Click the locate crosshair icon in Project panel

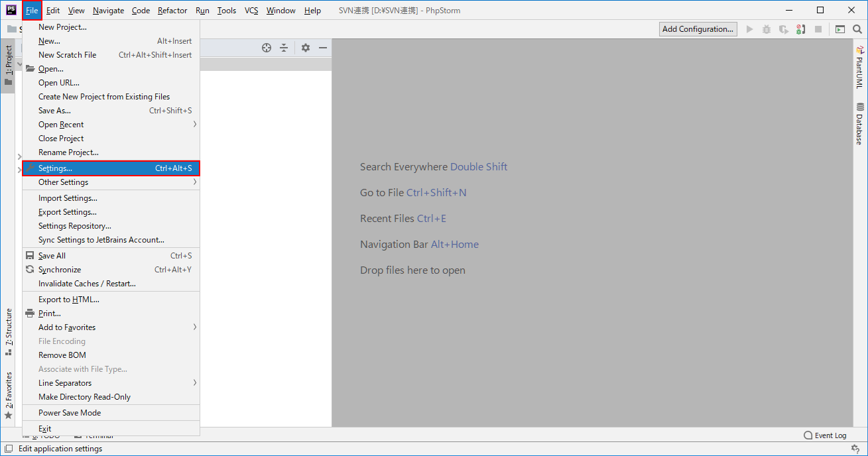tap(267, 48)
